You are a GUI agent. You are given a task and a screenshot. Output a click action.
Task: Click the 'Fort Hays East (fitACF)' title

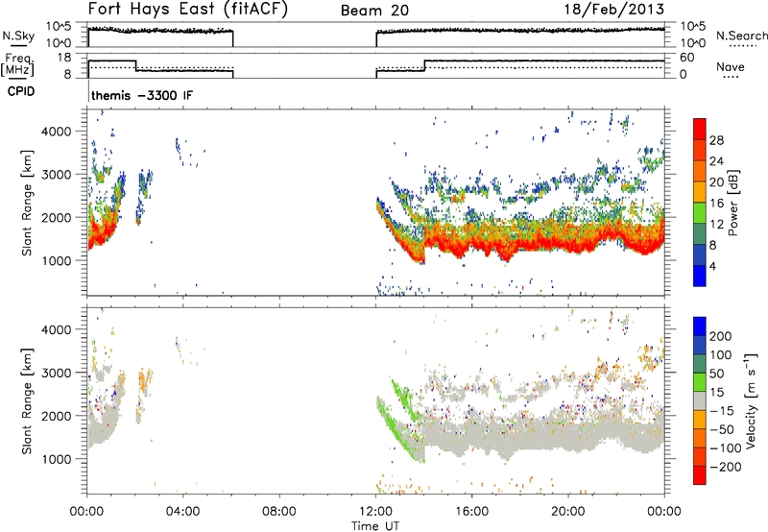[187, 9]
